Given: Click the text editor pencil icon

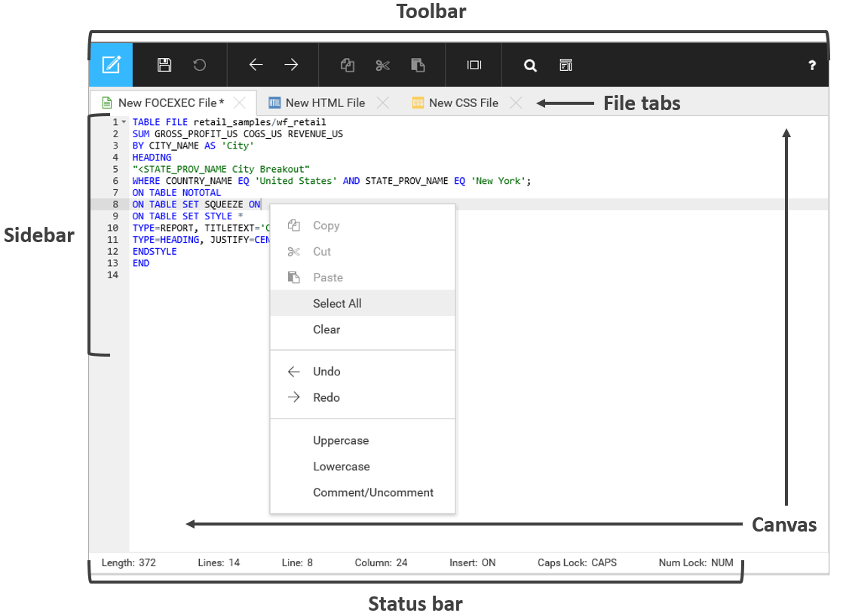Looking at the screenshot, I should (111, 65).
